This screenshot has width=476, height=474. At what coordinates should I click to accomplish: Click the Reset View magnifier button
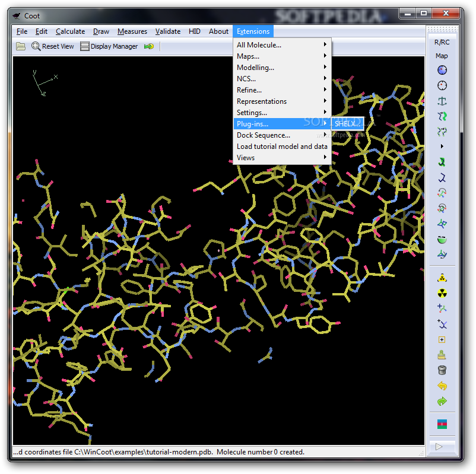tap(53, 46)
